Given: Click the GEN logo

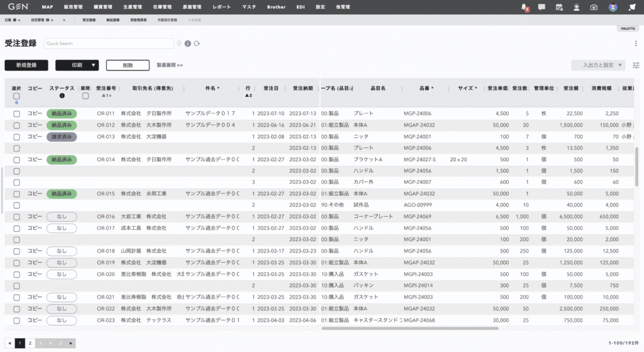Looking at the screenshot, I should click(18, 6).
